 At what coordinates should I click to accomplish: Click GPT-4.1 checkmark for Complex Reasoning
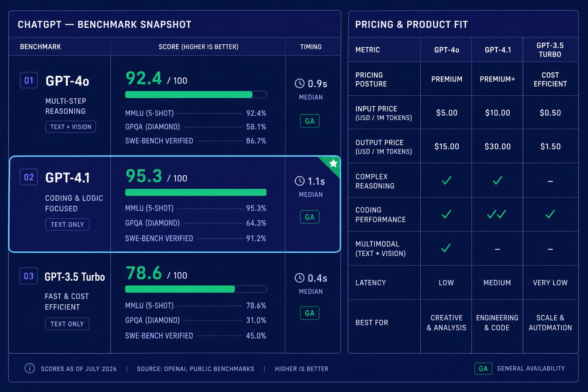pos(497,180)
